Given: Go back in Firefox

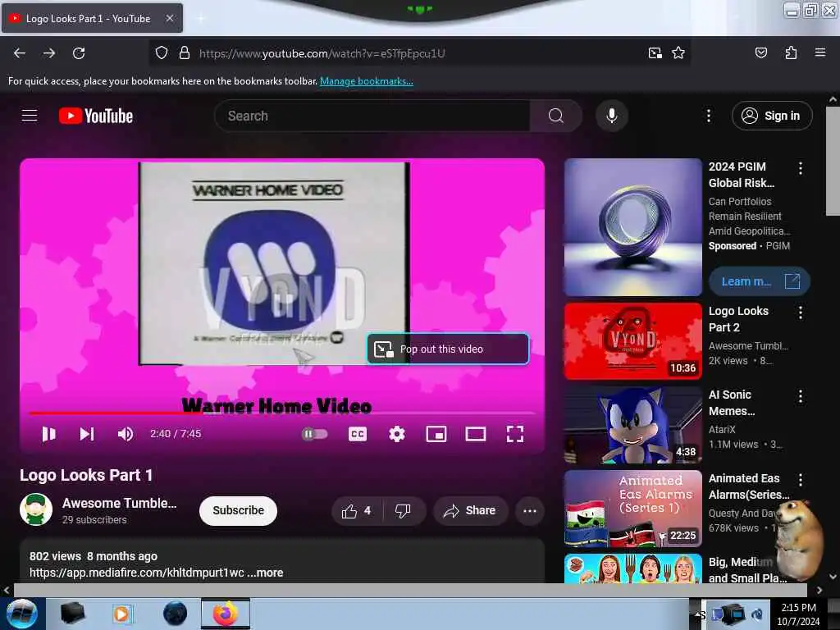Looking at the screenshot, I should click(x=20, y=53).
